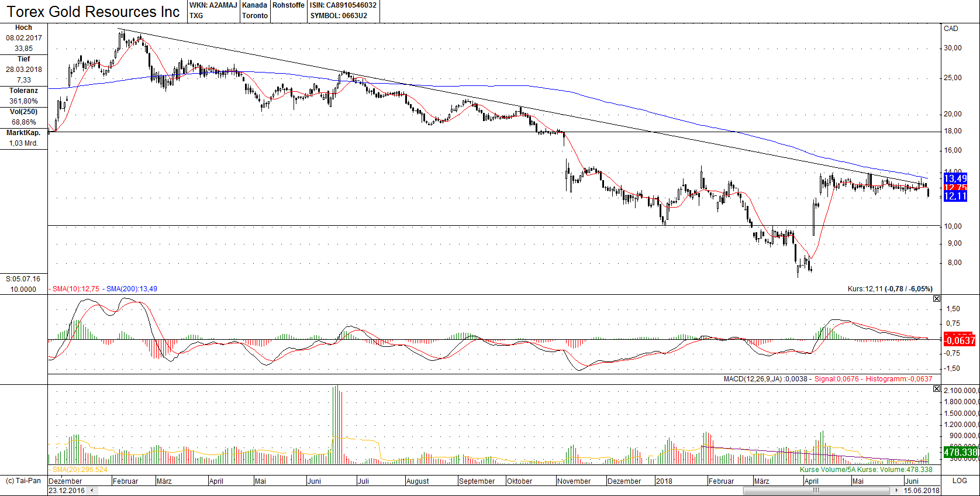Click the 16,00 price axis label

(x=953, y=150)
